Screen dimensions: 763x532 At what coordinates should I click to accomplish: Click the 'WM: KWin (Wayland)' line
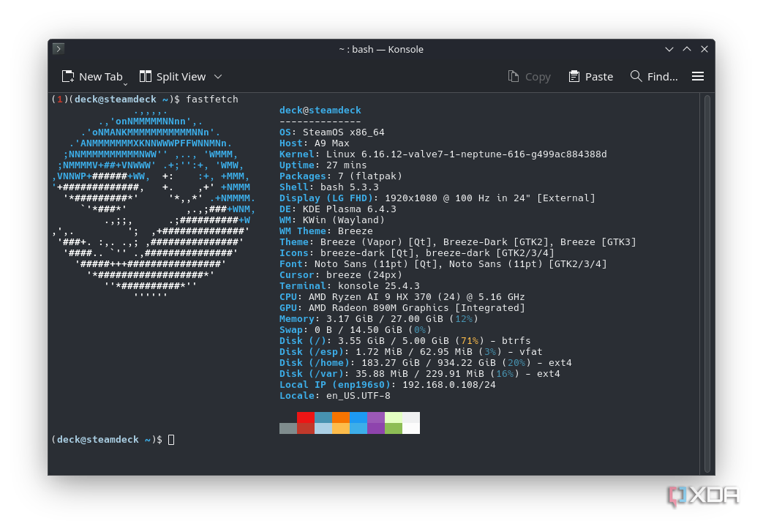point(332,220)
